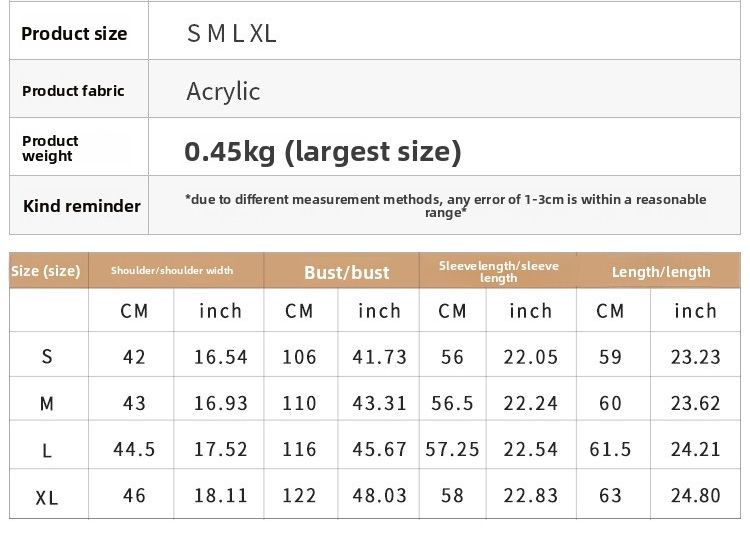The height and width of the screenshot is (543, 750).
Task: Click the Product fabric label
Action: (x=74, y=91)
